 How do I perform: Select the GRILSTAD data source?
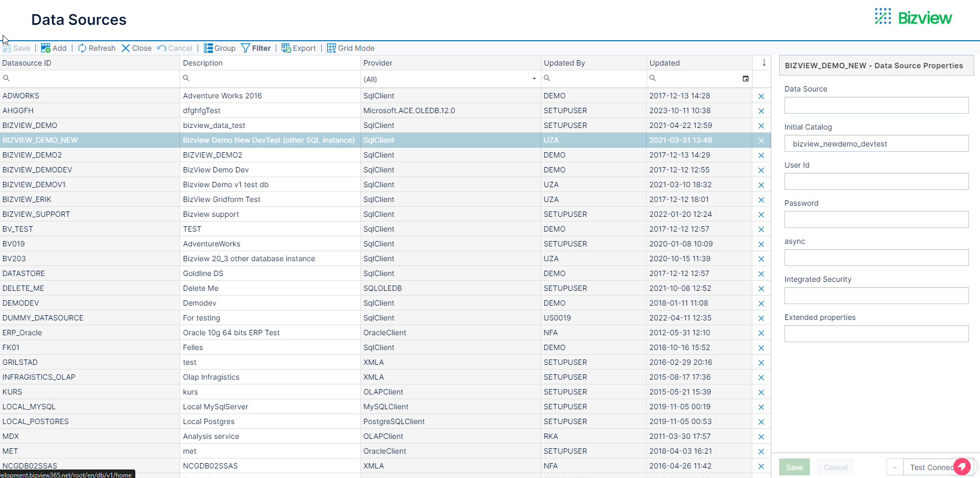click(x=385, y=362)
